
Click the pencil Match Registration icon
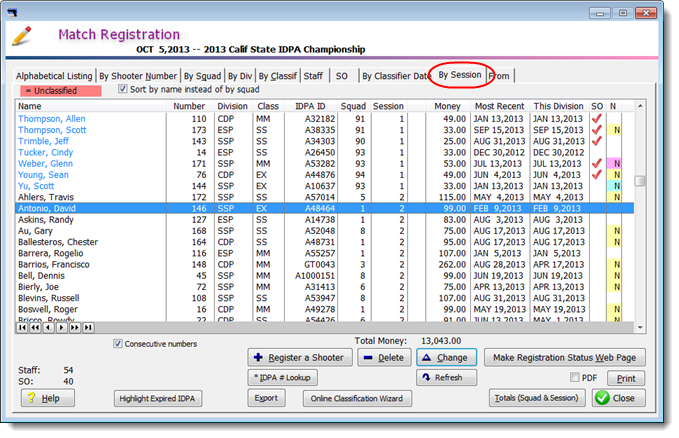[x=22, y=36]
